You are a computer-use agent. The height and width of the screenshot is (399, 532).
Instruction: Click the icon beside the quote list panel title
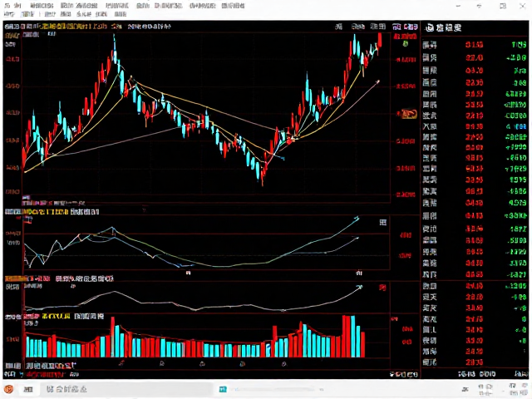tap(430, 27)
